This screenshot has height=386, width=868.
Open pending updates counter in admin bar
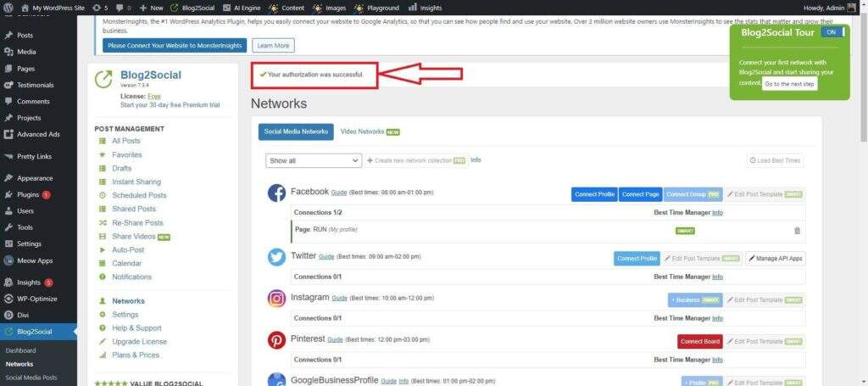[x=100, y=8]
